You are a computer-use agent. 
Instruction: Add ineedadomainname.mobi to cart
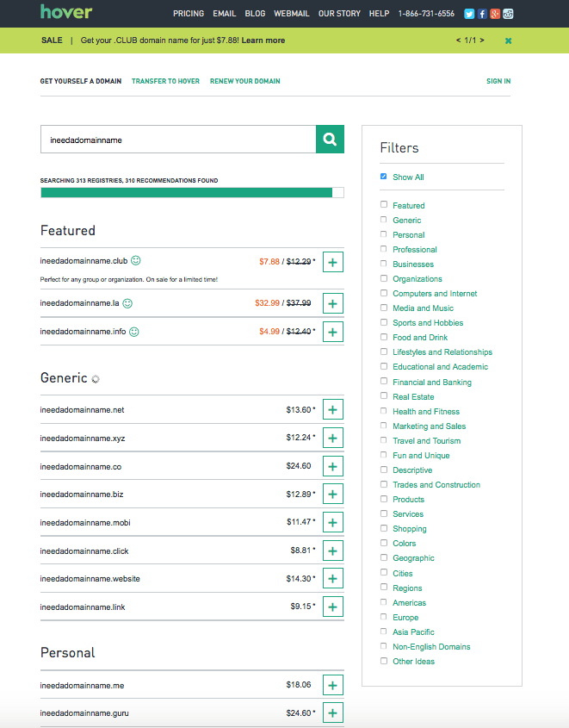coord(332,522)
